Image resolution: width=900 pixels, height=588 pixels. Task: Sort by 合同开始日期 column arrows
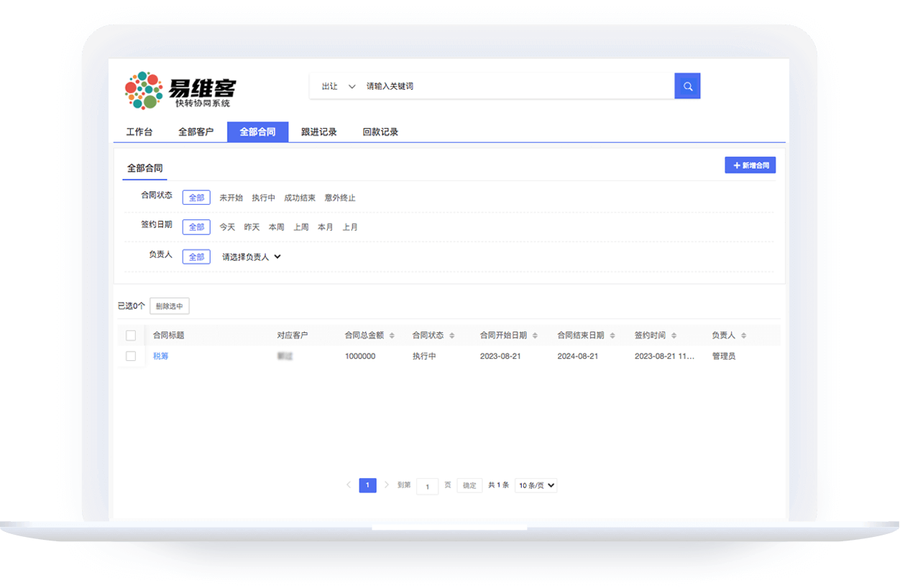tap(534, 336)
